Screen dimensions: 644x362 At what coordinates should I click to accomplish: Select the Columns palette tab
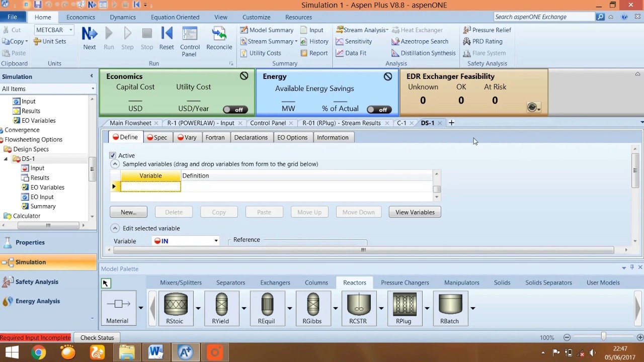point(316,283)
